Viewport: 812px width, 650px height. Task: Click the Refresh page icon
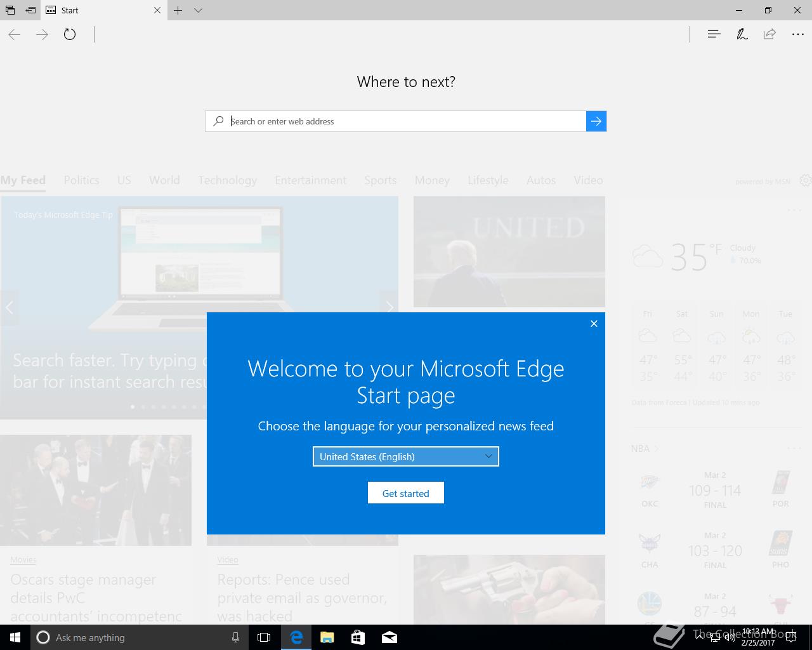tap(70, 34)
